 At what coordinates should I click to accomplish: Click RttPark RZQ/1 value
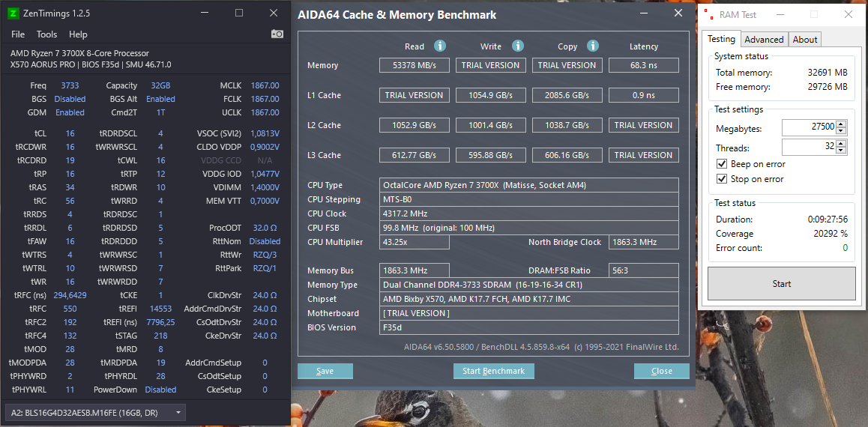(265, 268)
